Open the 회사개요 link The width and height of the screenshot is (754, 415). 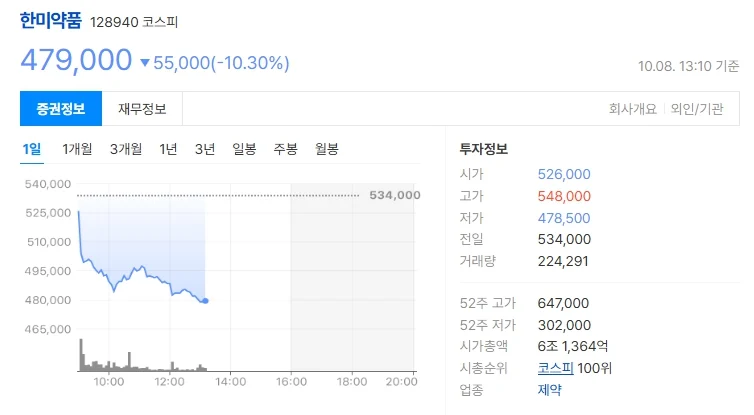tap(633, 109)
